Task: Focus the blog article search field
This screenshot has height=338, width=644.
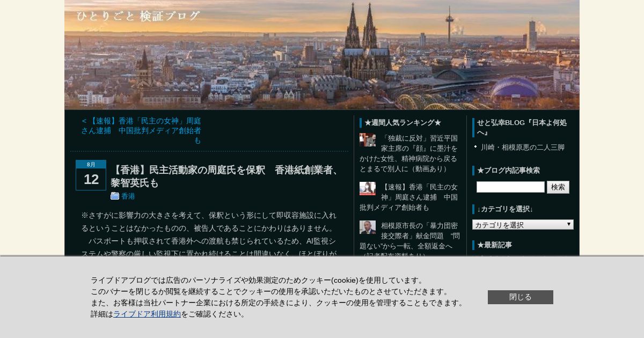Action: coord(510,187)
